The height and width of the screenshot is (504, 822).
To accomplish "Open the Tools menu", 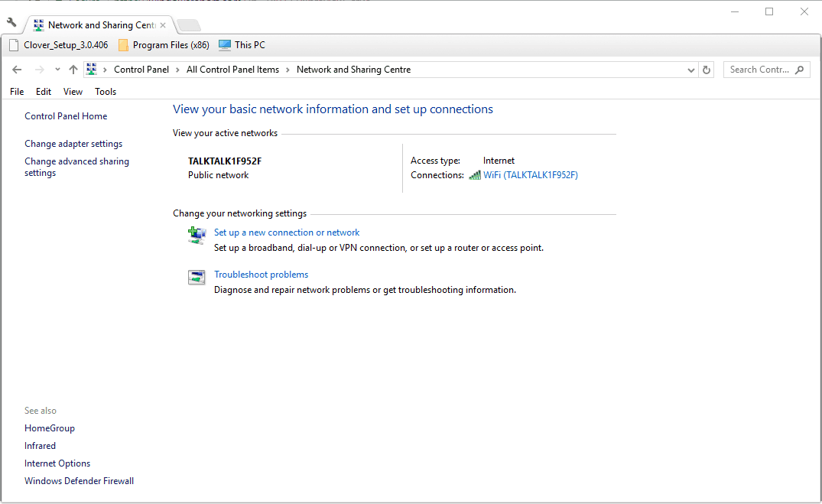I will [x=106, y=92].
